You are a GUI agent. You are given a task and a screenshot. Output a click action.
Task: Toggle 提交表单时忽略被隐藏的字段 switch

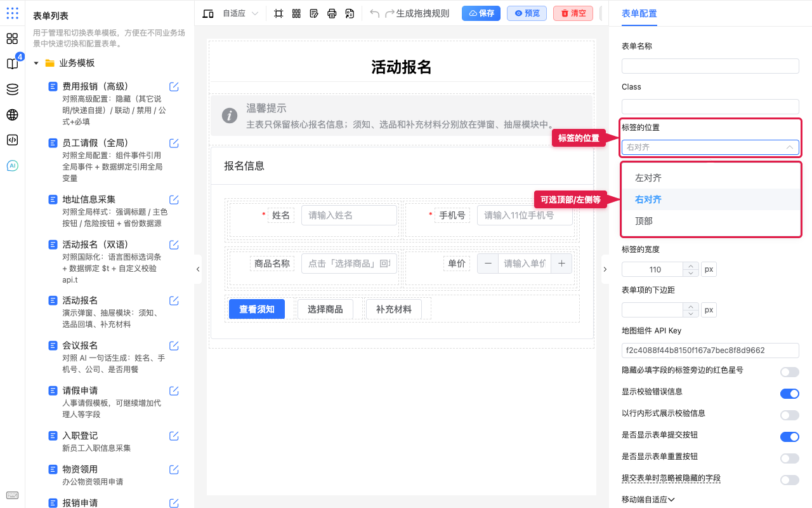click(790, 480)
